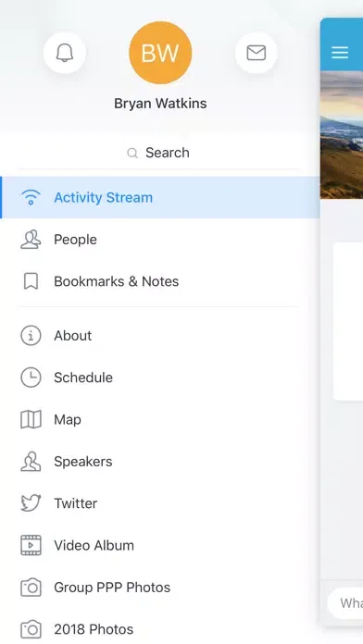Click the What's on your mind input
Viewport: 363px width, 644px height.
tap(345, 603)
